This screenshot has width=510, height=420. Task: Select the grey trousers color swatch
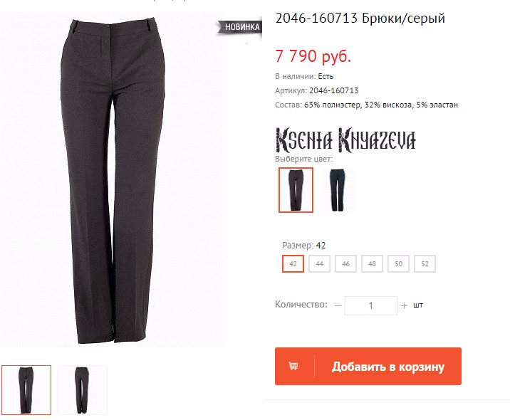tap(296, 190)
